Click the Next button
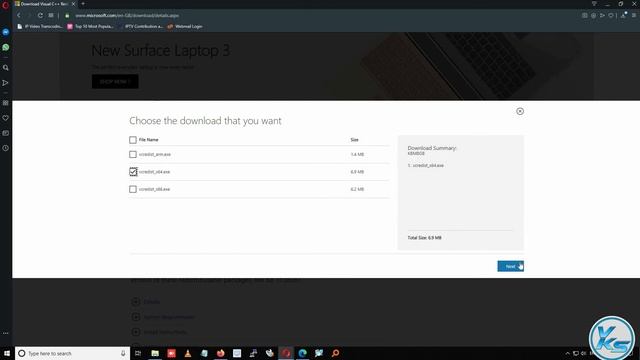The height and width of the screenshot is (360, 640). click(510, 266)
